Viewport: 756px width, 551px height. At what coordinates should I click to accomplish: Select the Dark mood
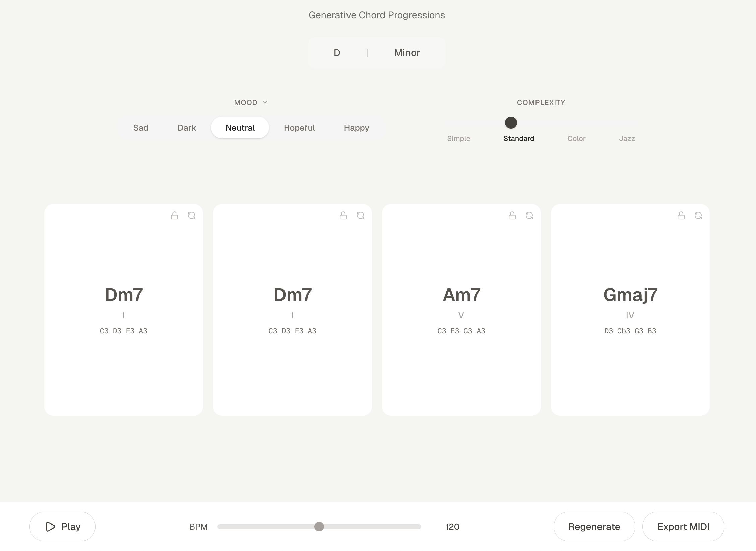tap(187, 128)
